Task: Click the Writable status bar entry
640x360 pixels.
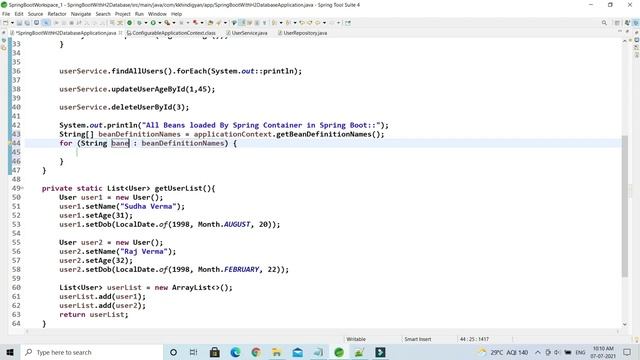Action: [x=356, y=339]
